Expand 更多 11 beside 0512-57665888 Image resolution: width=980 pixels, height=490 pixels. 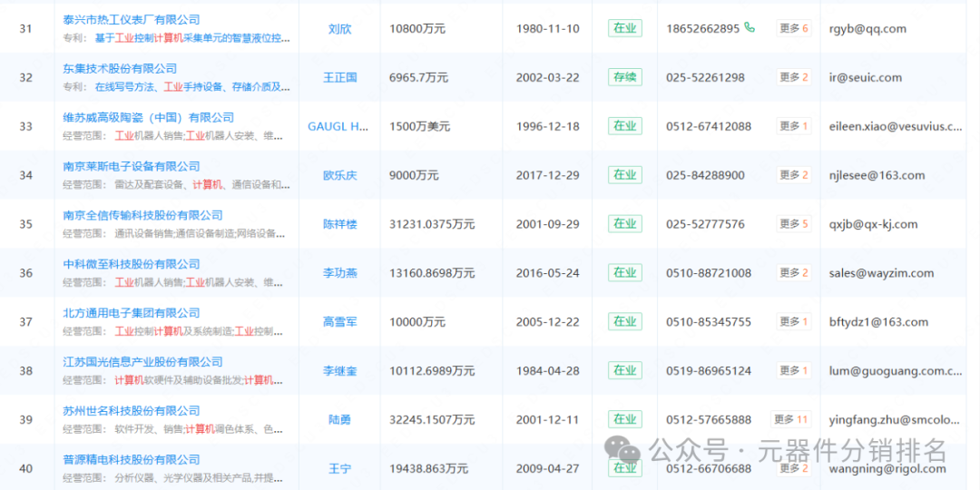click(x=791, y=418)
